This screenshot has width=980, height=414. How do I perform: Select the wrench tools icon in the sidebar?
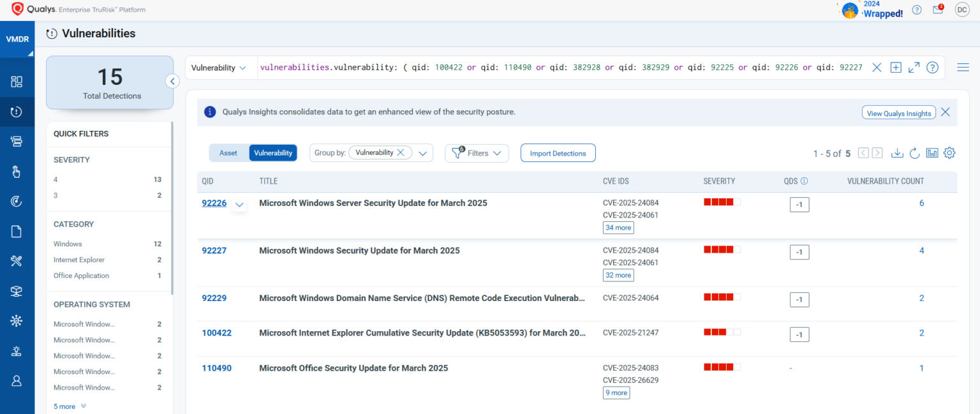17,261
